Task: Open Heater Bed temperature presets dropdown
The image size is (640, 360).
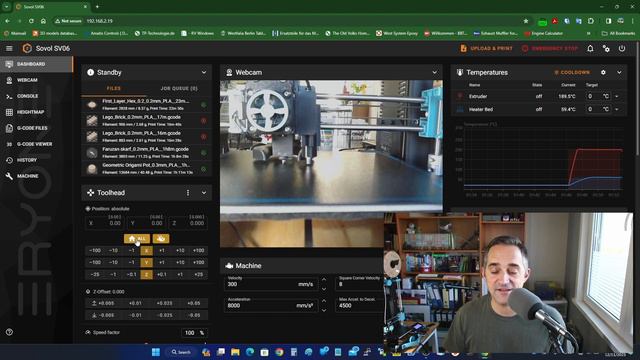Action: tap(617, 109)
